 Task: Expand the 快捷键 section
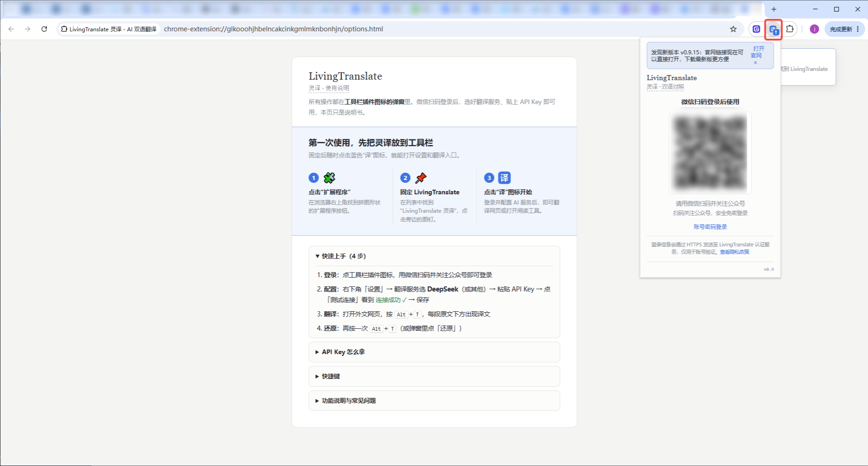(434, 376)
